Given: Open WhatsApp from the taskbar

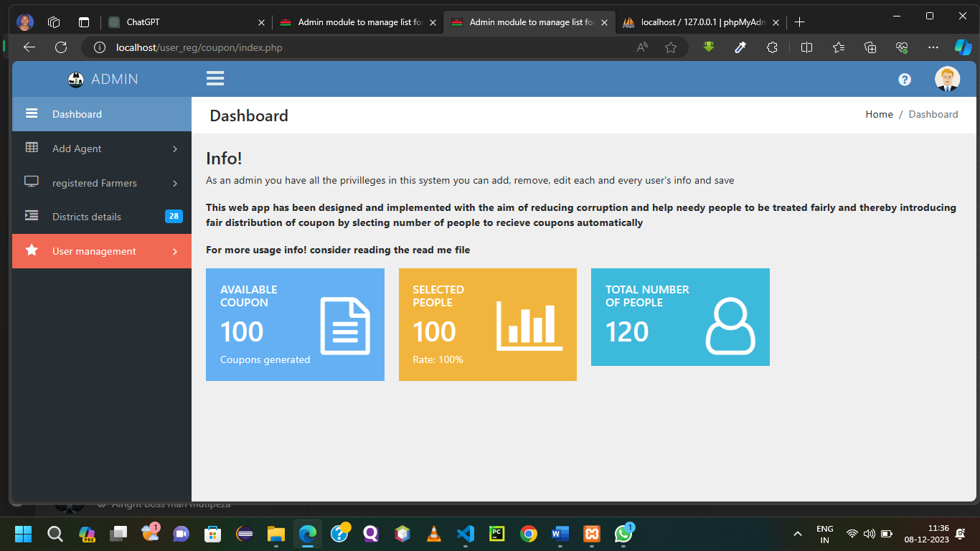Looking at the screenshot, I should point(623,534).
